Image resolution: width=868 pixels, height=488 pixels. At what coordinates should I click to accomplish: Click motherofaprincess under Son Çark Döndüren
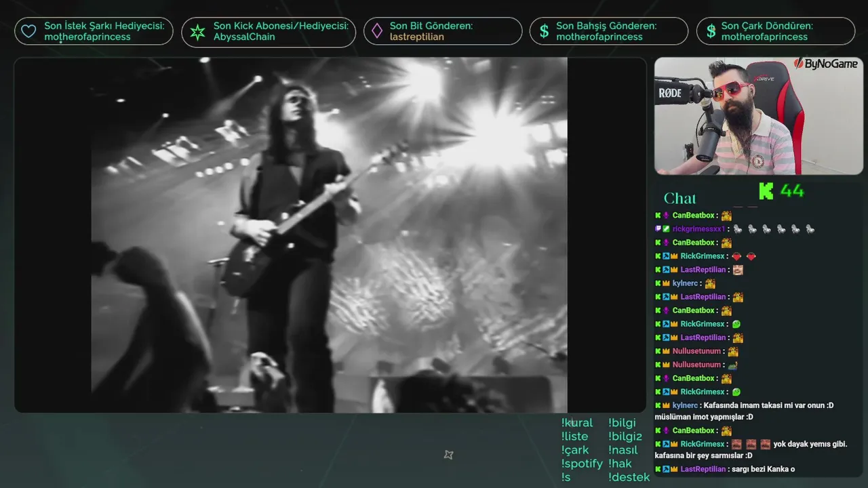tap(764, 37)
